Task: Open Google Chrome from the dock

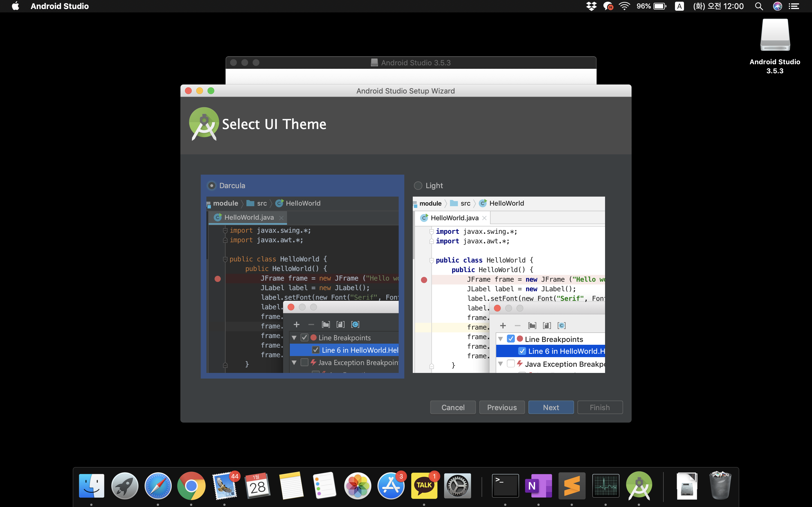Action: coord(191,486)
